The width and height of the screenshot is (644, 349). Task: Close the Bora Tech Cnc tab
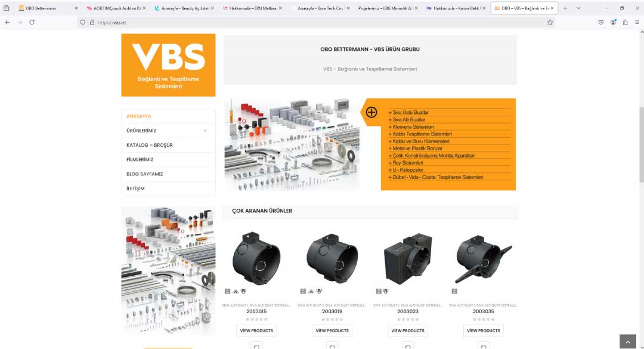tap(348, 8)
